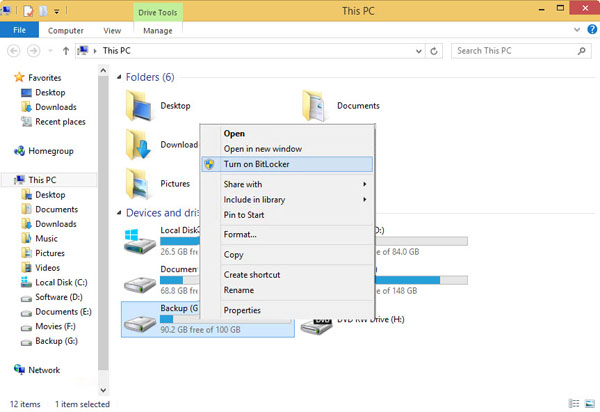Click the navigation pane scroll down arrow

point(103,390)
